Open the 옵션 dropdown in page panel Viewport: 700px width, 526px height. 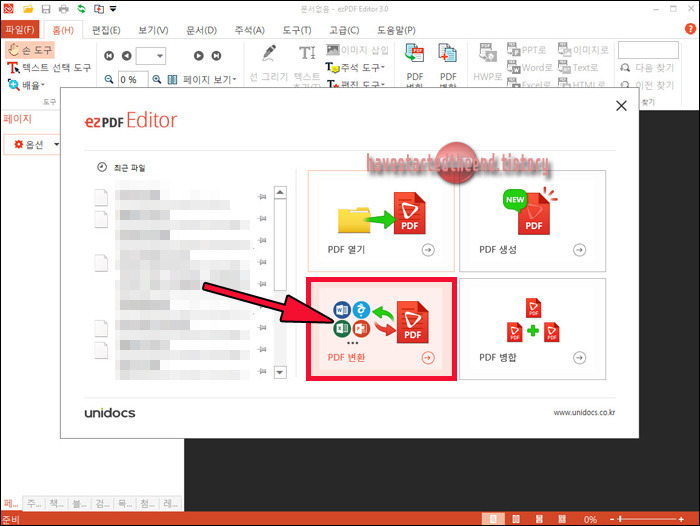32,144
